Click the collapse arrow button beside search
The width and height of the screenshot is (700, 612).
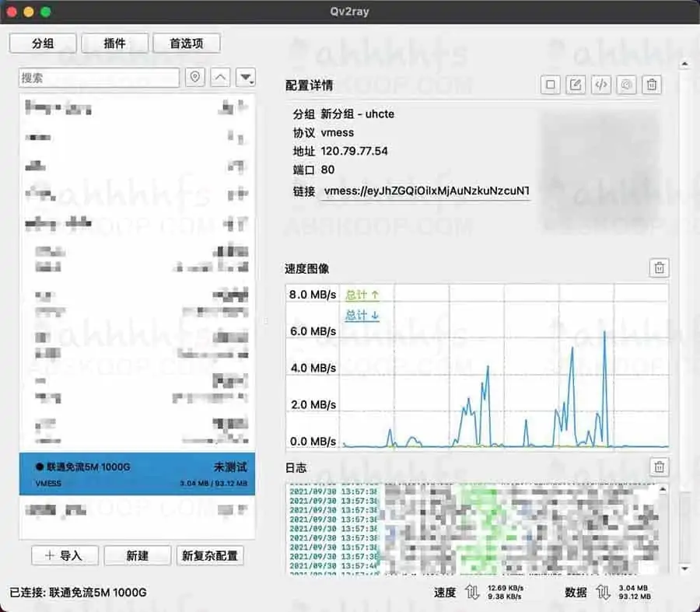pyautogui.click(x=221, y=78)
